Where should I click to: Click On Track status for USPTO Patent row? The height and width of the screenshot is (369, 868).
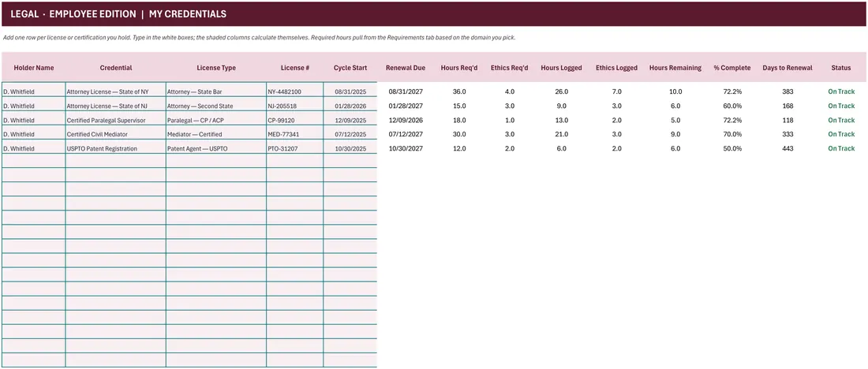pos(841,148)
